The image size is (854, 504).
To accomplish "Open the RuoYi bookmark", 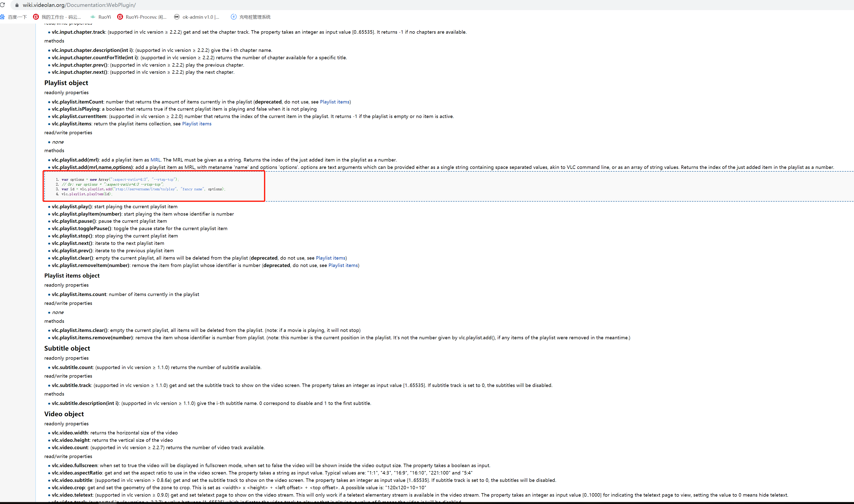I will tap(101, 17).
